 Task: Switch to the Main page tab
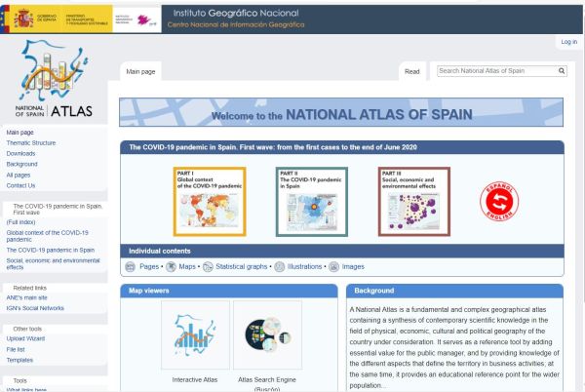pyautogui.click(x=140, y=71)
